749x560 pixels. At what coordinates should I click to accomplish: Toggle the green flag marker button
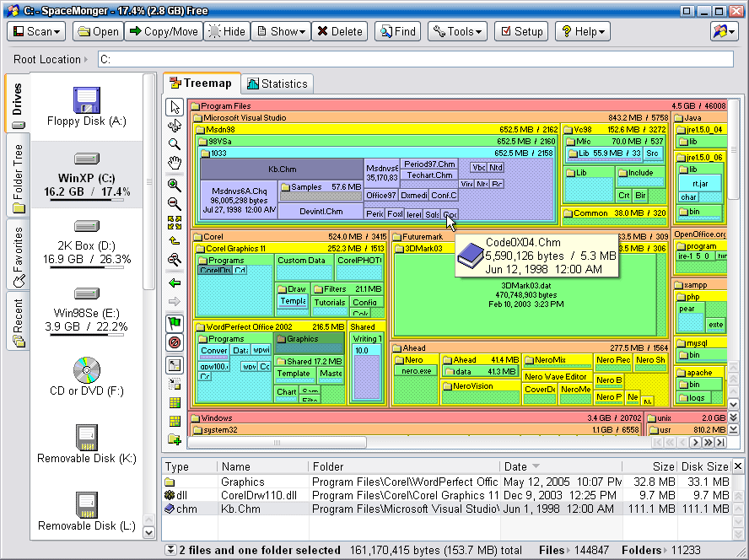click(175, 324)
